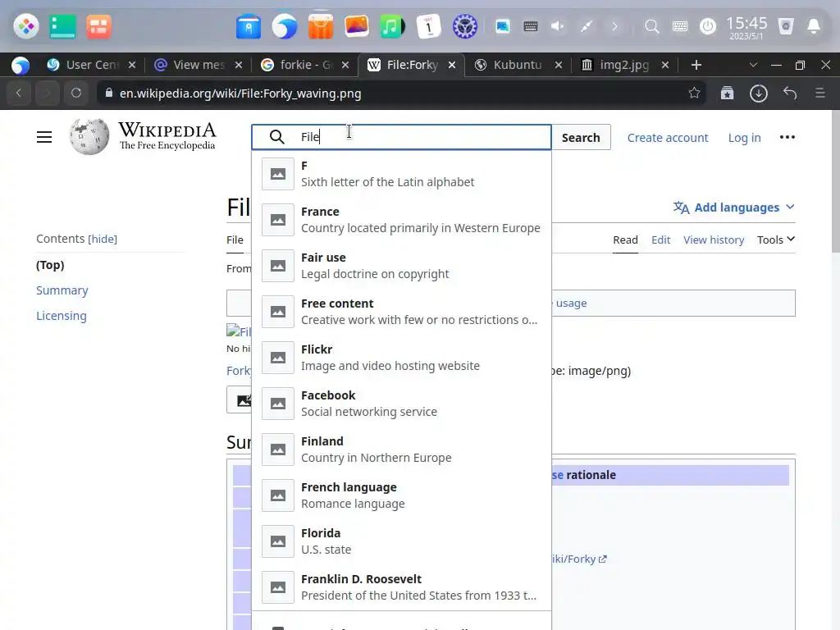Expand more tray icons arrow
Viewport: 840px width, 630px height.
click(x=614, y=26)
